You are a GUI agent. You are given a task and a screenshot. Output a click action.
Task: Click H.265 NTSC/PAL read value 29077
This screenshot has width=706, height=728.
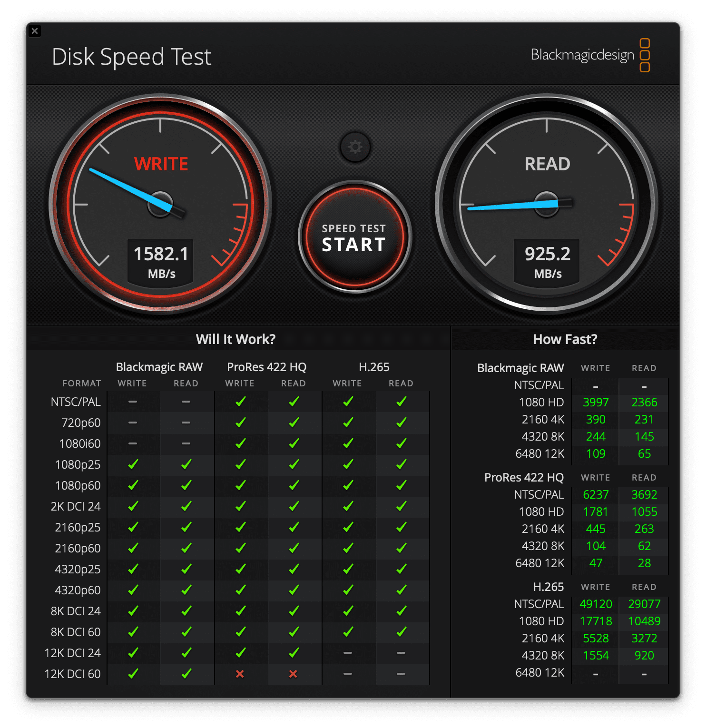tap(644, 604)
